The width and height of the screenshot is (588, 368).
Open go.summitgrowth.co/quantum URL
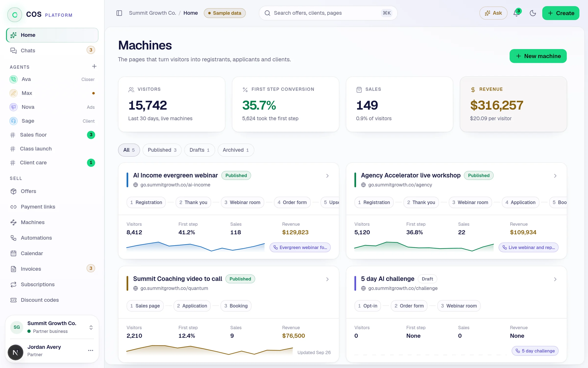(x=174, y=288)
